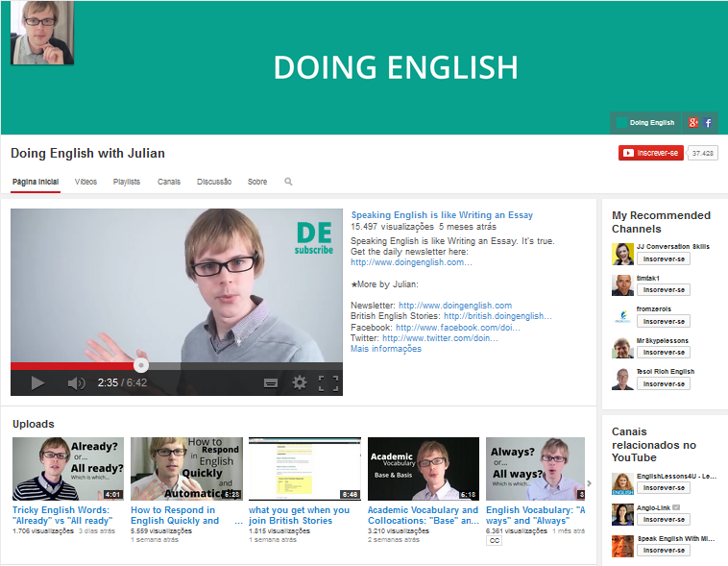Open Mr Skypelessons channel avatar
Screen dimensions: 728x566
coord(622,348)
